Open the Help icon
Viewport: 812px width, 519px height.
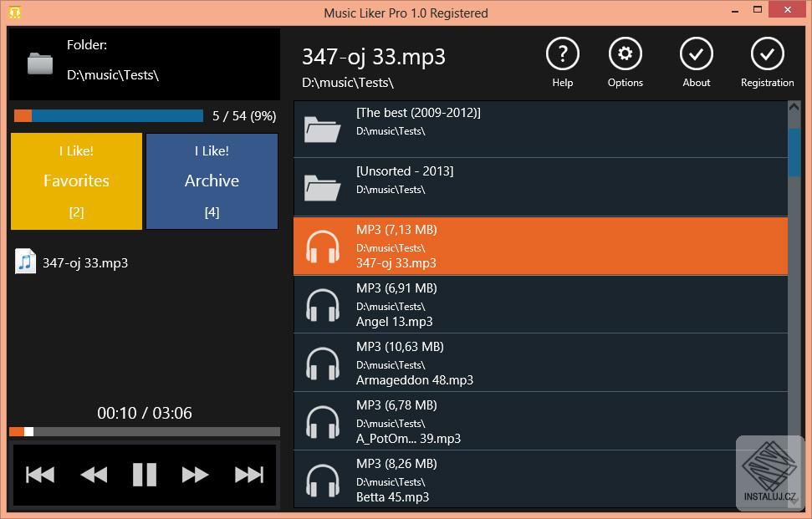(x=562, y=55)
